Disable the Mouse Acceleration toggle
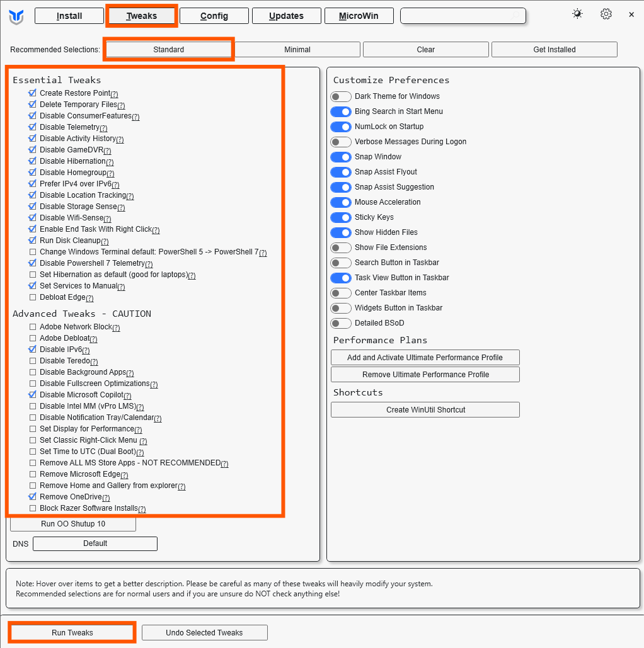This screenshot has height=648, width=644. 341,202
